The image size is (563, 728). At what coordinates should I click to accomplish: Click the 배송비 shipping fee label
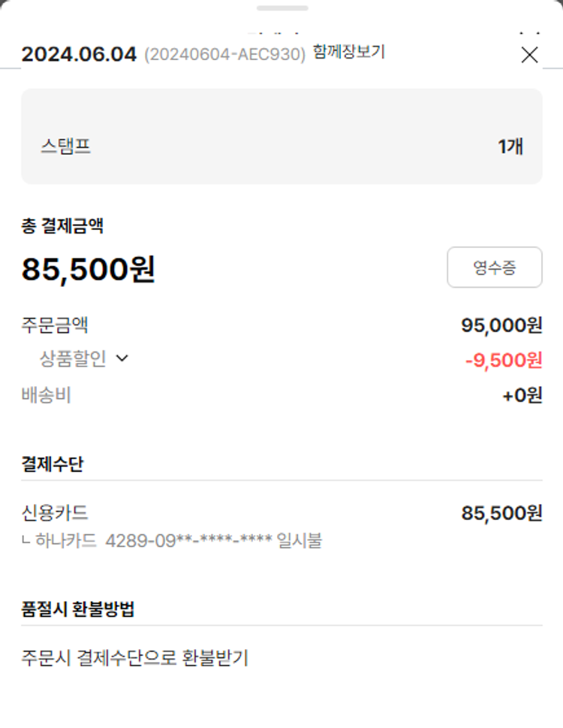point(47,395)
